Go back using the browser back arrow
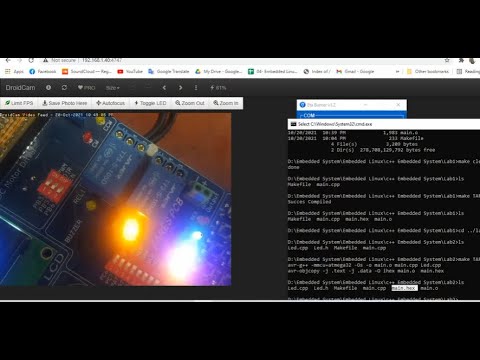The width and height of the screenshot is (480, 360). point(8,61)
